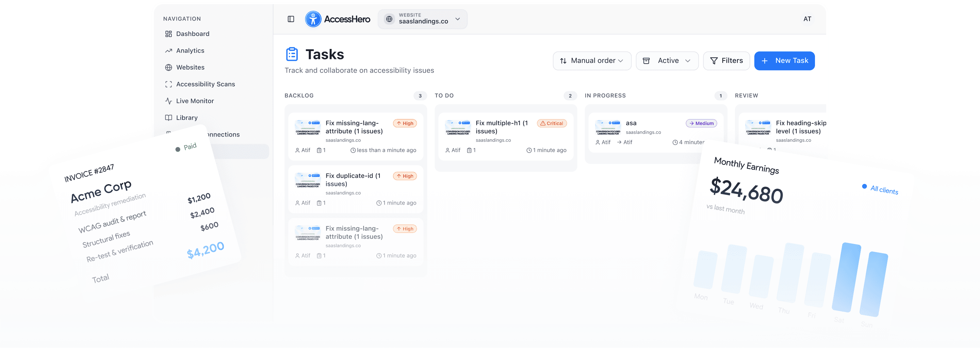The height and width of the screenshot is (348, 980).
Task: Click the REVIEW column header
Action: tap(747, 96)
